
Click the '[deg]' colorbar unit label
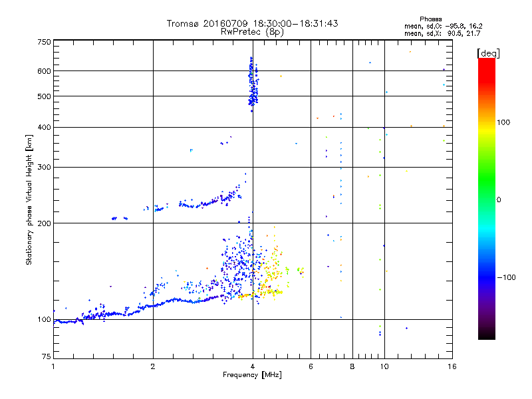coord(488,53)
